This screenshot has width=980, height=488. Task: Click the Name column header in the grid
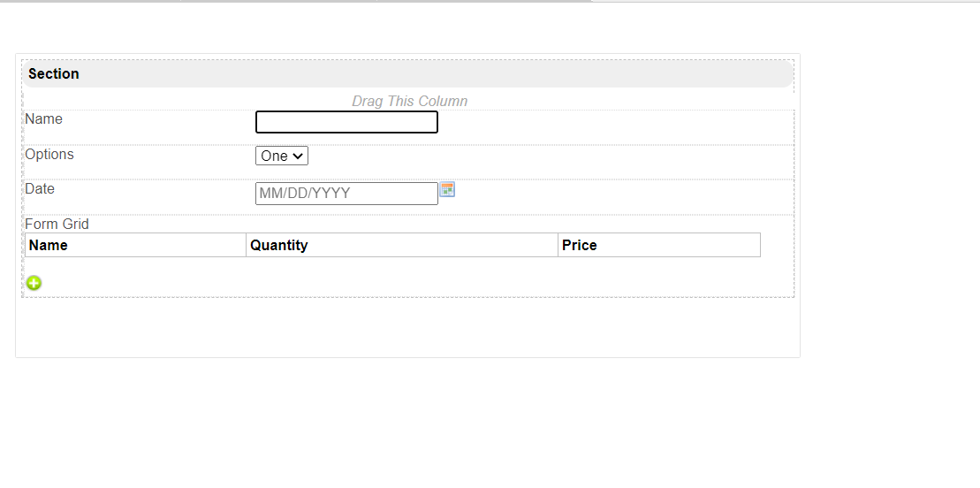click(x=49, y=246)
